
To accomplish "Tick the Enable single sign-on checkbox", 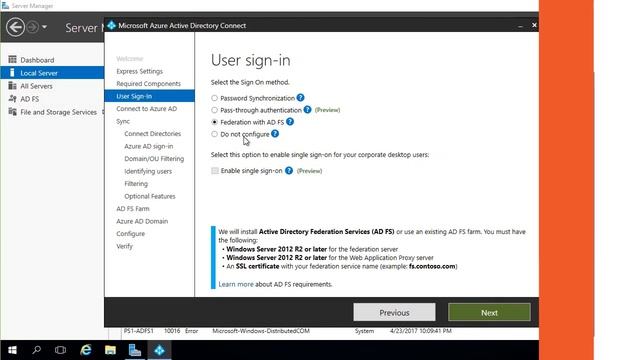I will click(x=215, y=171).
